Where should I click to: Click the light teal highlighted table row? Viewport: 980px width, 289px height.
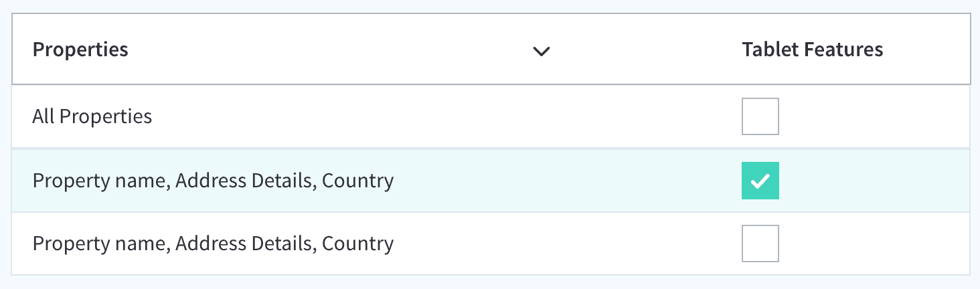[x=491, y=181]
